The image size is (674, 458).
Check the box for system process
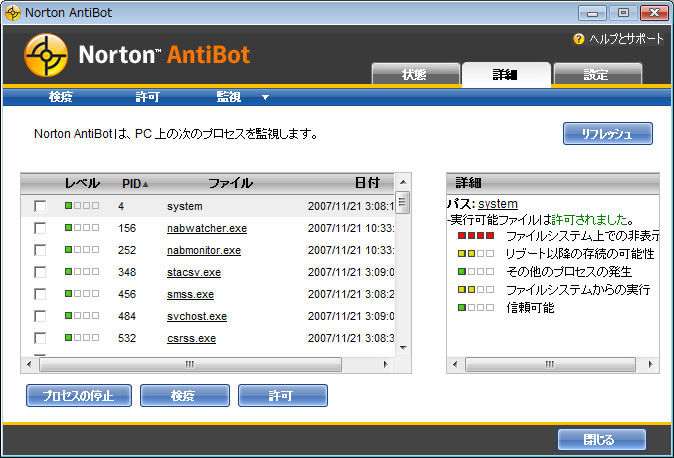(40, 206)
